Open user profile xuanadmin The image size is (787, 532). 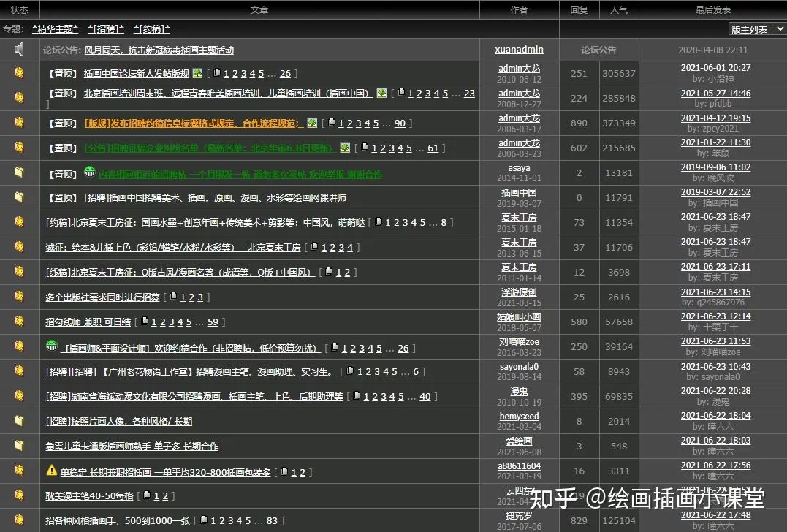[518, 49]
